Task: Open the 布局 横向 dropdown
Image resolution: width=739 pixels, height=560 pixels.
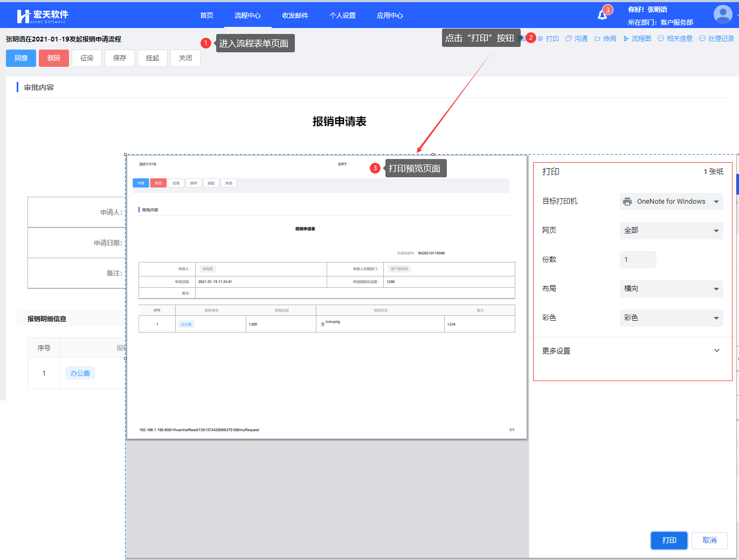Action: click(x=671, y=289)
